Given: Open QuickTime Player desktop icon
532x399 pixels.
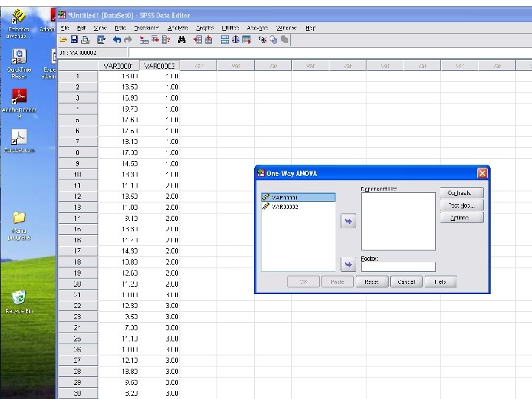Looking at the screenshot, I should tap(19, 64).
